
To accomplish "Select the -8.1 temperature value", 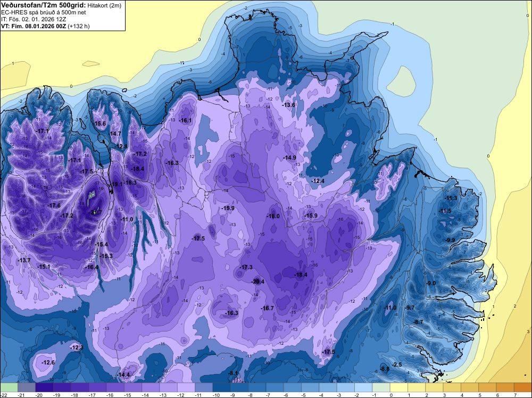I will click(x=234, y=373).
